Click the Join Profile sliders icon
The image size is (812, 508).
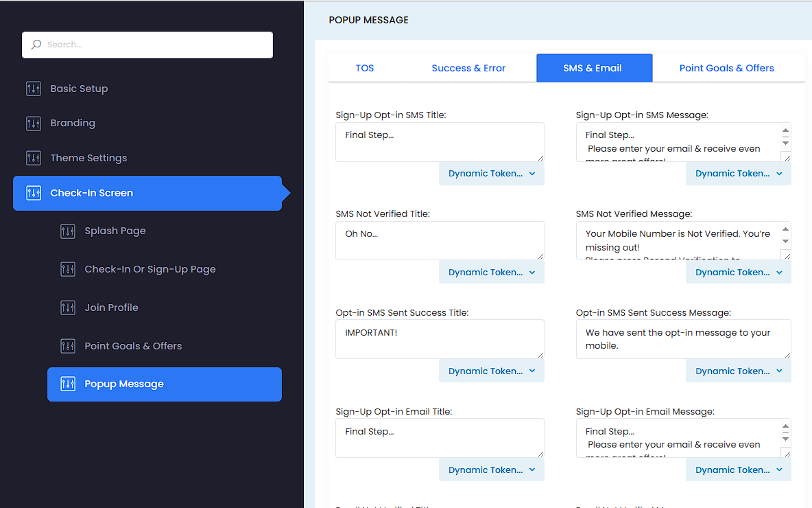[68, 308]
